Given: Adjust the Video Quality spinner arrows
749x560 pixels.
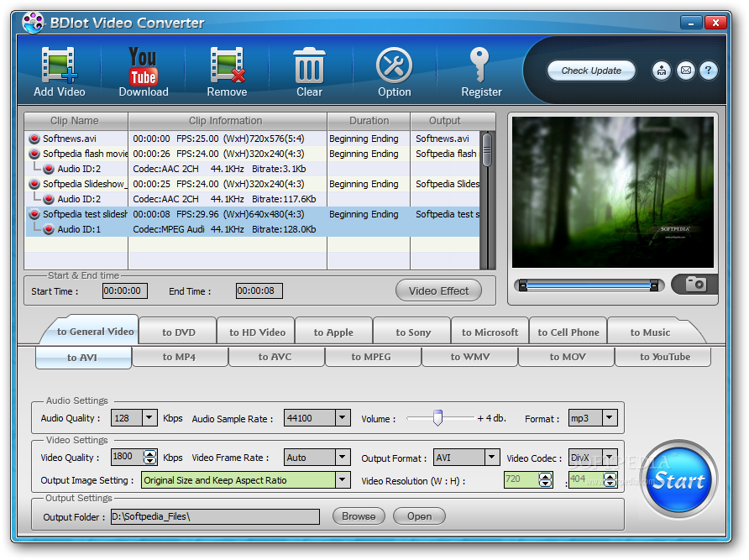Looking at the screenshot, I should [150, 458].
